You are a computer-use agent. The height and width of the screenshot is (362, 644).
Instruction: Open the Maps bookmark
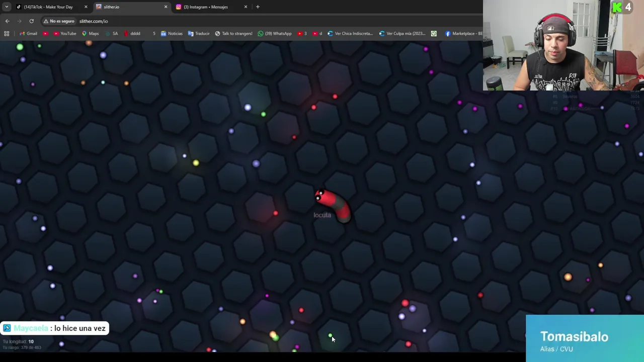[x=90, y=34]
